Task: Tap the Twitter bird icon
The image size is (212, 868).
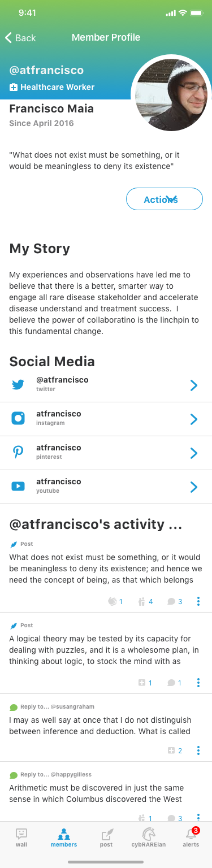Action: [18, 385]
